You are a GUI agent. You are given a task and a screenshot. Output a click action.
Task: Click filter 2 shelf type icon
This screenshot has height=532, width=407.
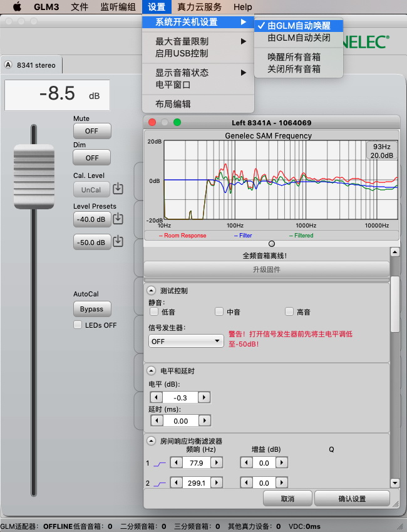coord(160,484)
